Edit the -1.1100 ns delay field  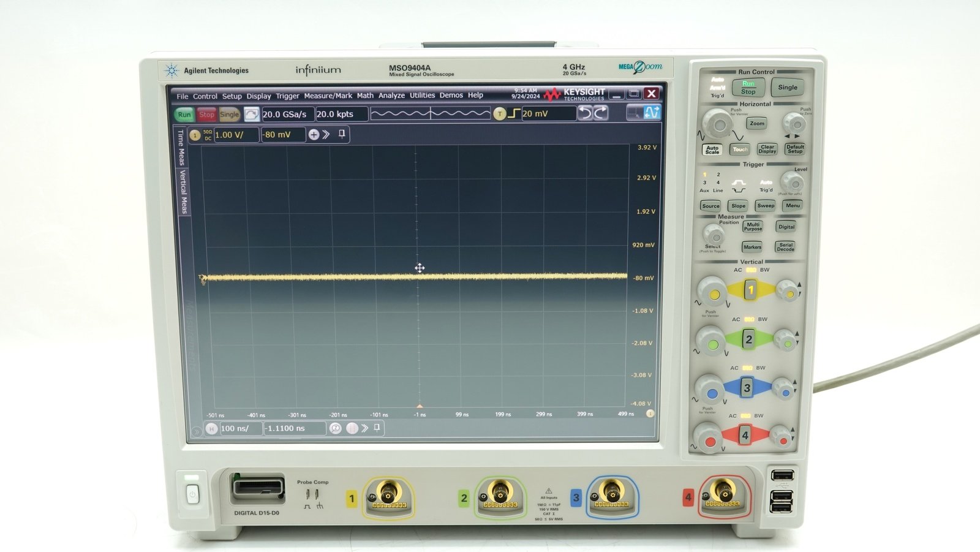point(294,429)
